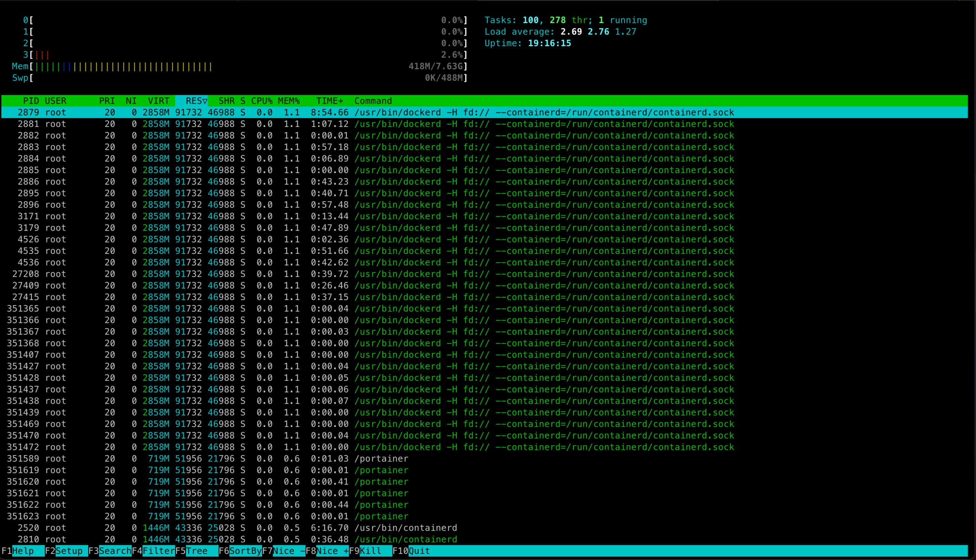Activate the F4 Filter option
Viewport: 976px width, 560px height.
tap(153, 551)
